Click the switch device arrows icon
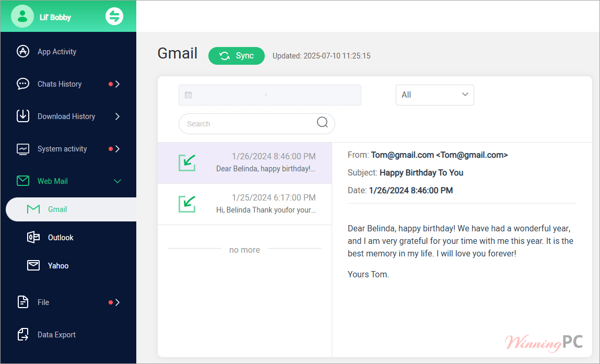 (114, 17)
